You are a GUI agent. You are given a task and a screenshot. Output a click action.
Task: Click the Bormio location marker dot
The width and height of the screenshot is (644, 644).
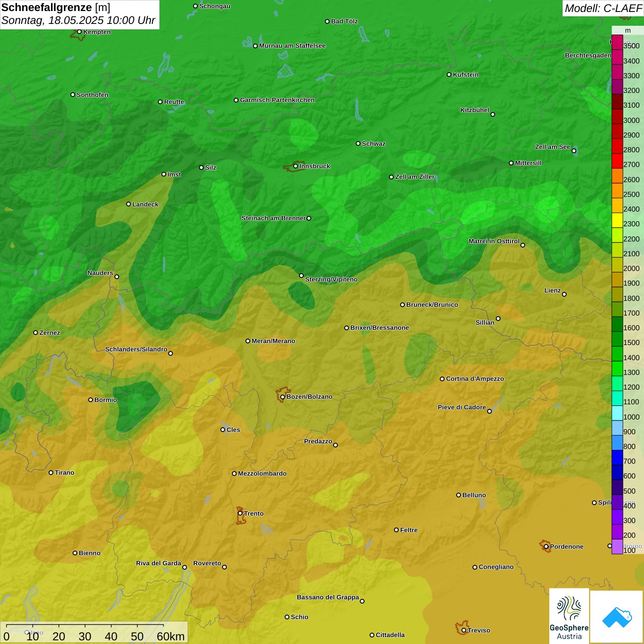pos(91,400)
